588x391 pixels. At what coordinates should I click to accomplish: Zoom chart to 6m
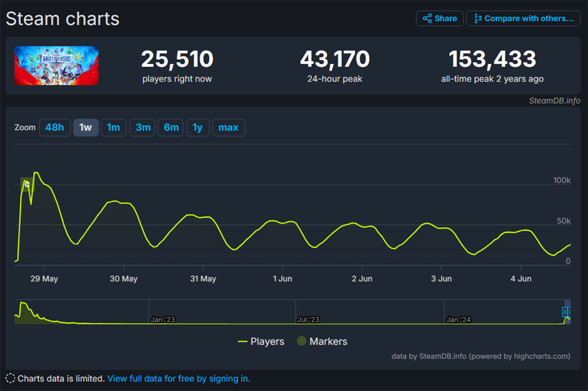[171, 127]
